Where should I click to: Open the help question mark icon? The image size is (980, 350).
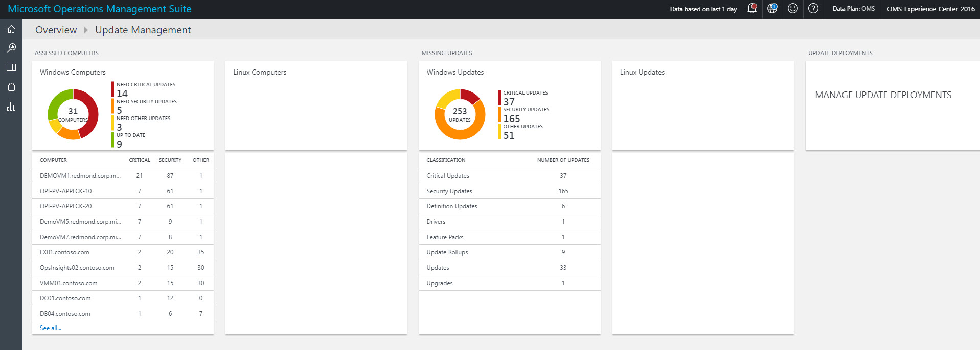point(813,9)
